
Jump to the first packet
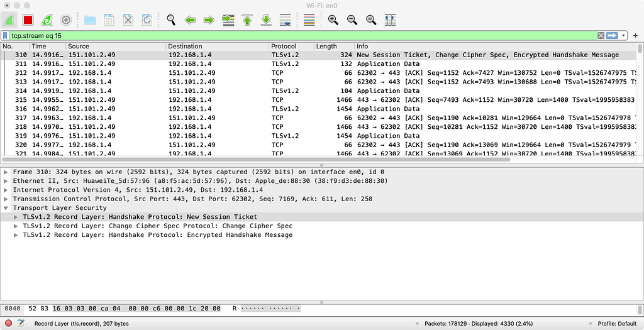click(x=247, y=19)
